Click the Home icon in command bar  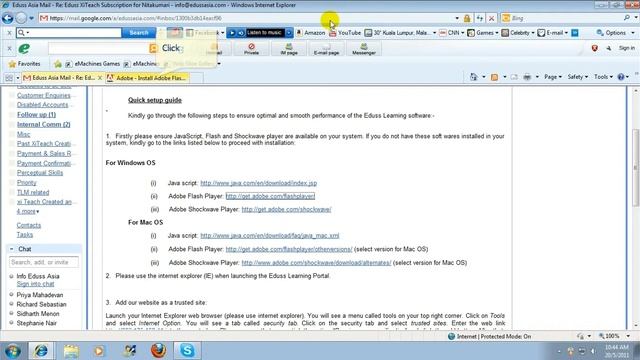coord(473,77)
